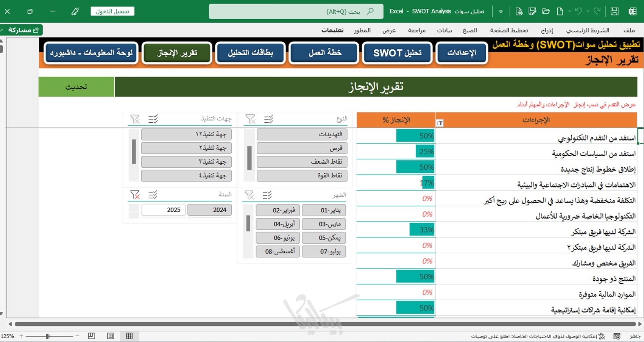
Task: Open الصيغ ribbon tab
Action: pos(470,30)
